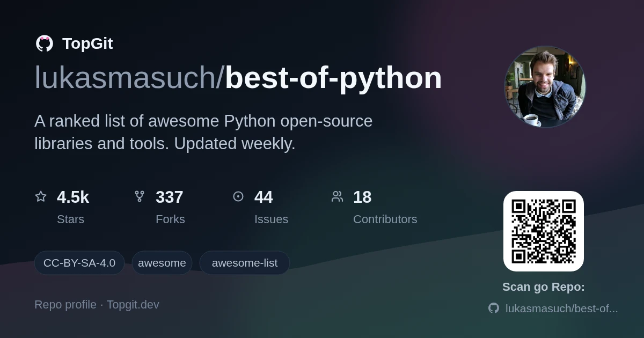Click the TopGit brand name text
This screenshot has width=644, height=338.
pyautogui.click(x=87, y=43)
